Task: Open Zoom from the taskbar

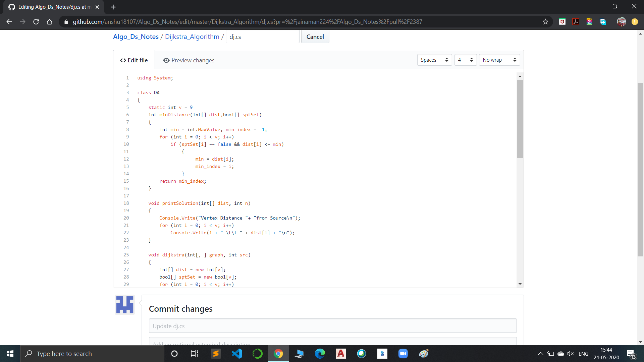Action: [x=403, y=354]
